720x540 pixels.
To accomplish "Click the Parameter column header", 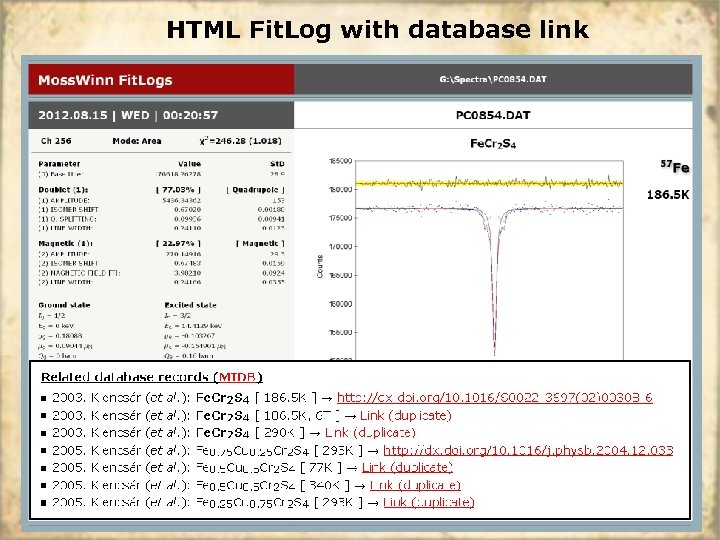I will [x=59, y=164].
